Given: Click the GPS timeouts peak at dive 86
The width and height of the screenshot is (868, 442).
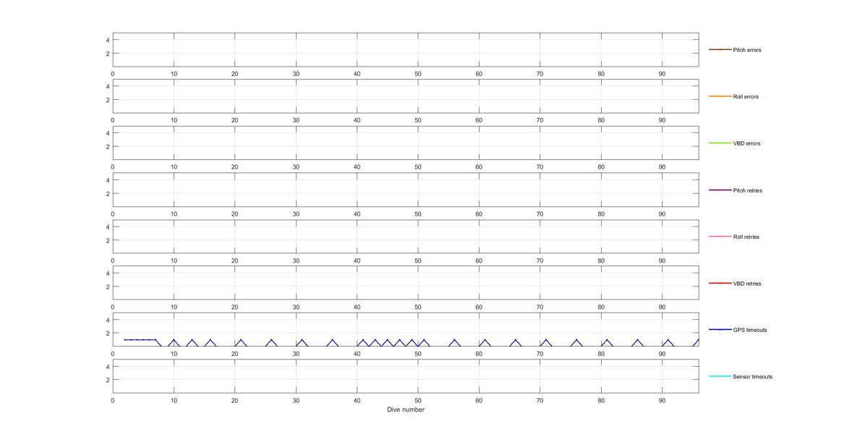Looking at the screenshot, I should coord(638,340).
